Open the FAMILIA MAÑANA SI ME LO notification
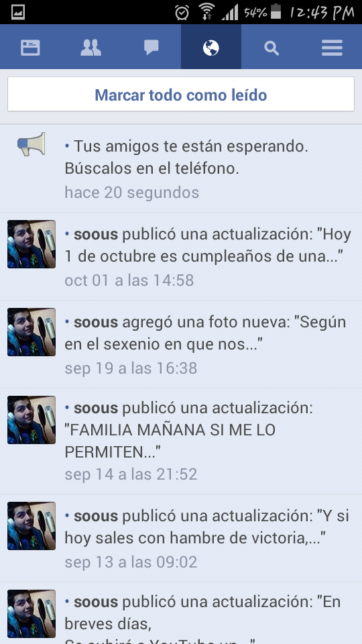 181,441
